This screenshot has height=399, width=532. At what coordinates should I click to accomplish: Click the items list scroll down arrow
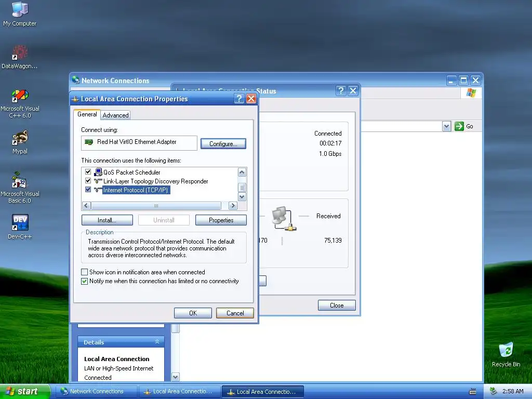pos(242,197)
